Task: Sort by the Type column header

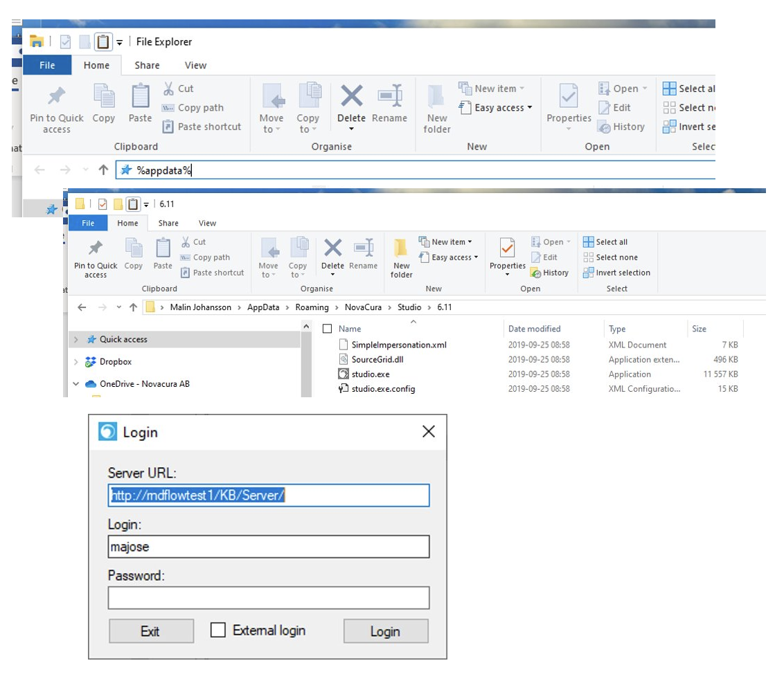Action: click(x=617, y=329)
